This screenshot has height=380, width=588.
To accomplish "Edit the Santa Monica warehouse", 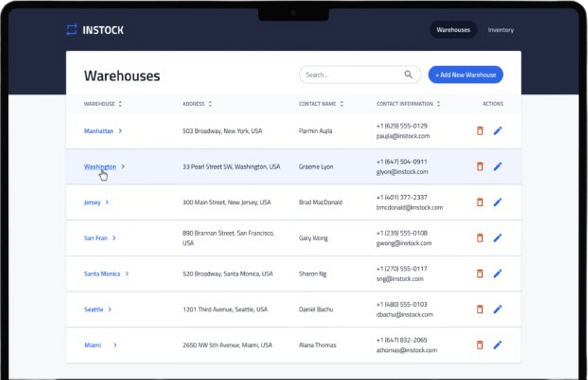I will (x=498, y=273).
